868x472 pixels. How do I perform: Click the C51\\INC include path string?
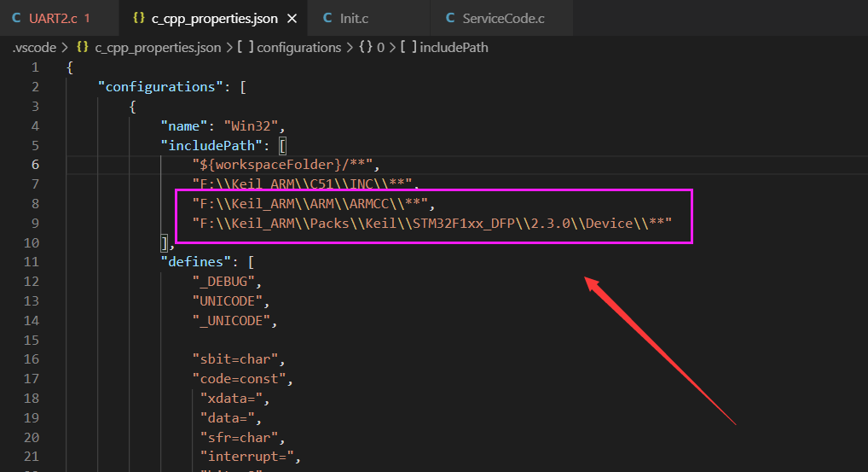[302, 184]
